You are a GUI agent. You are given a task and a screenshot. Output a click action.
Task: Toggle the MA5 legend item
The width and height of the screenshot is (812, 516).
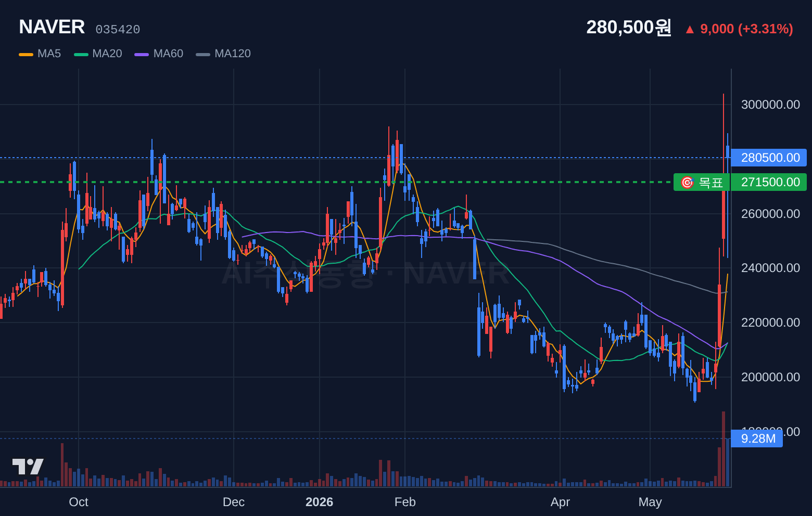click(40, 54)
